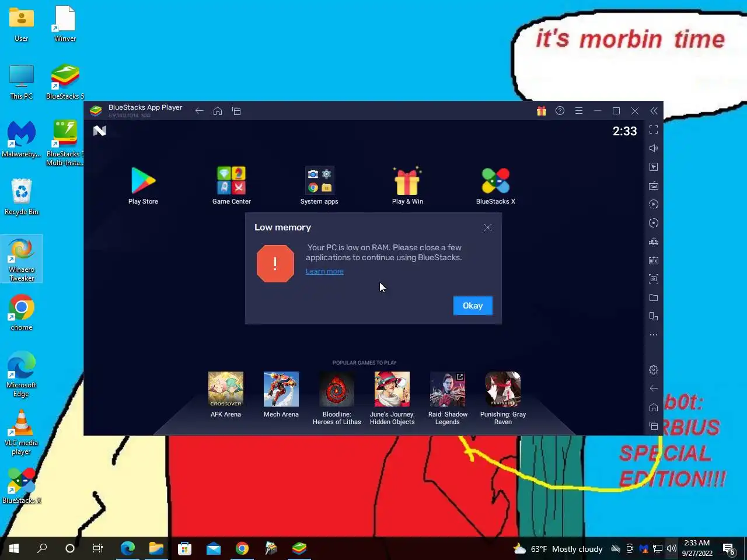
Task: Open File Explorer from taskbar
Action: point(156,548)
